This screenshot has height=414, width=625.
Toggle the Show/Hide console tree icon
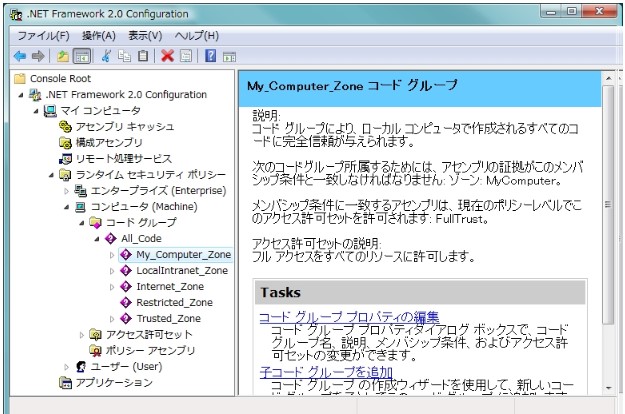(x=82, y=56)
